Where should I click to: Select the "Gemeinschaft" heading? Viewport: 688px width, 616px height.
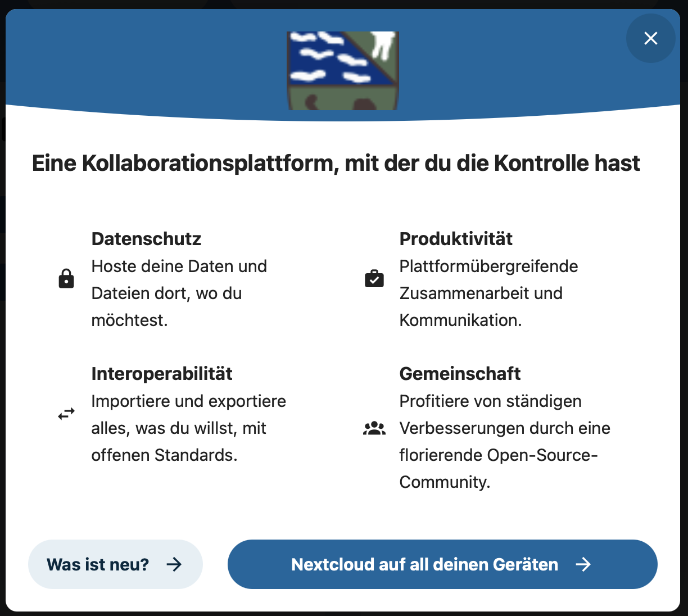tap(460, 374)
